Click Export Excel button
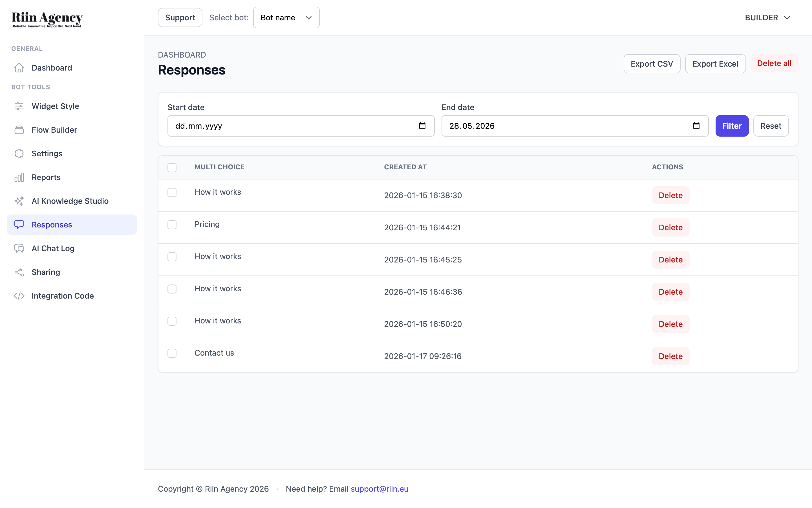 pyautogui.click(x=715, y=64)
